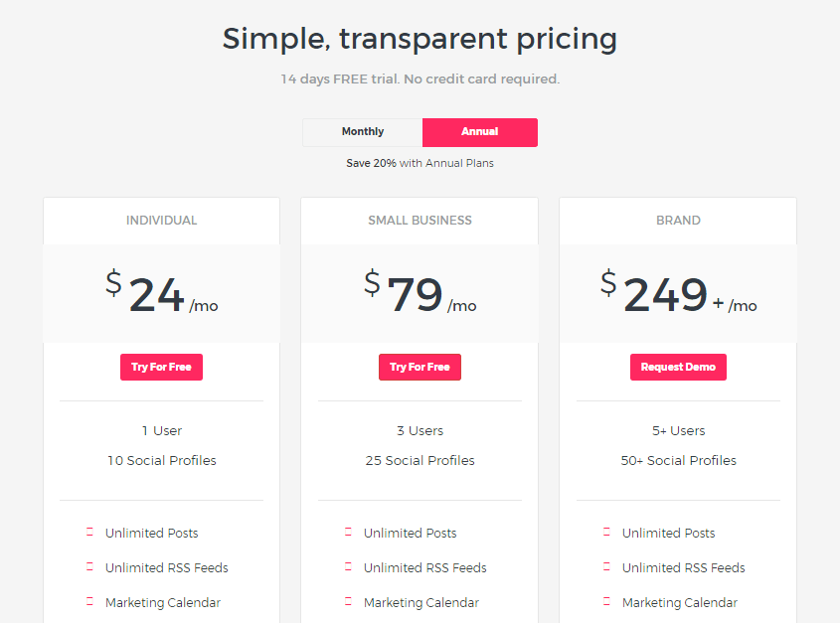Click the INDIVIDUAL plan heading
The height and width of the screenshot is (623, 840).
[161, 221]
